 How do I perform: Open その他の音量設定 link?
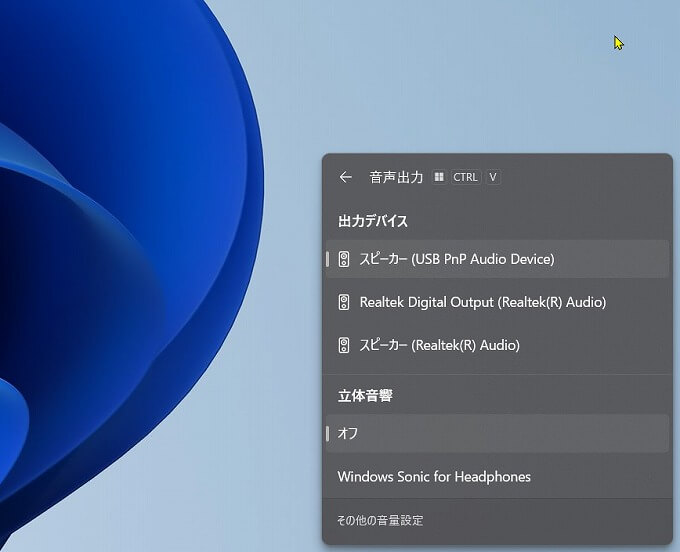click(380, 521)
